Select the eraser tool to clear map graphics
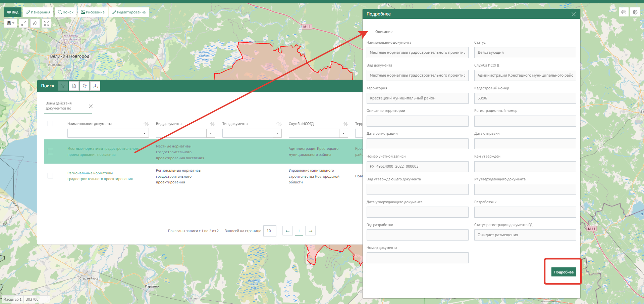Viewport: 644px width, 304px height. pos(35,23)
